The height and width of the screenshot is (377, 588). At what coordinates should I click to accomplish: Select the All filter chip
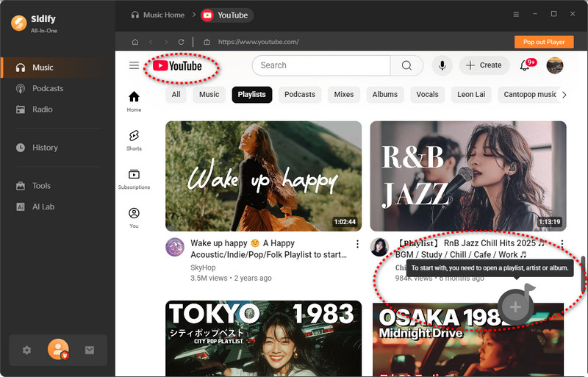pos(176,95)
